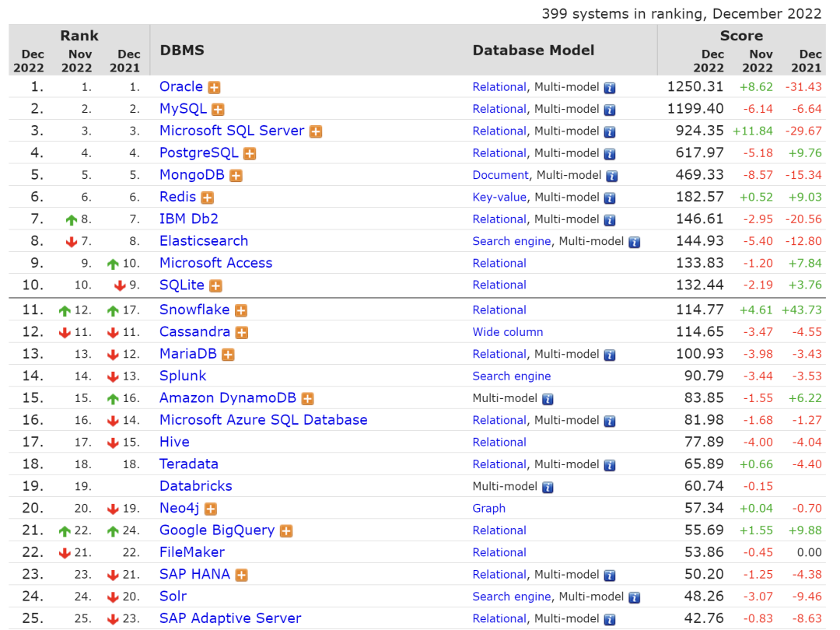Click the Graph model link for Neo4j
Viewport: 840px width, 630px height.
[x=488, y=509]
